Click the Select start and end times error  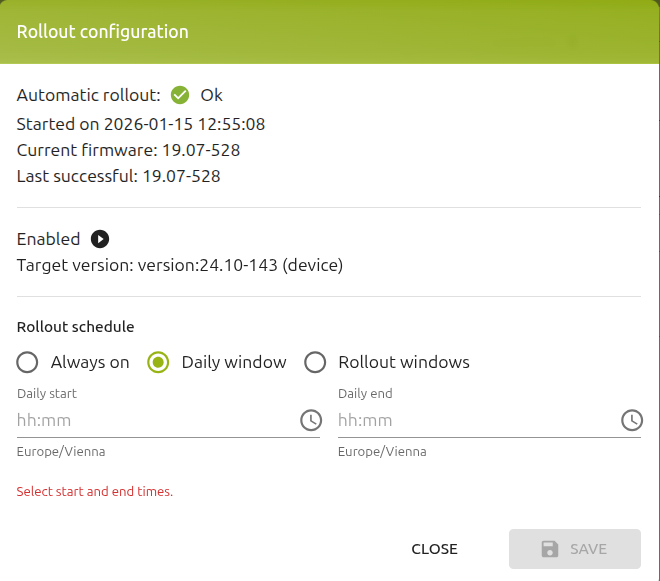point(95,491)
